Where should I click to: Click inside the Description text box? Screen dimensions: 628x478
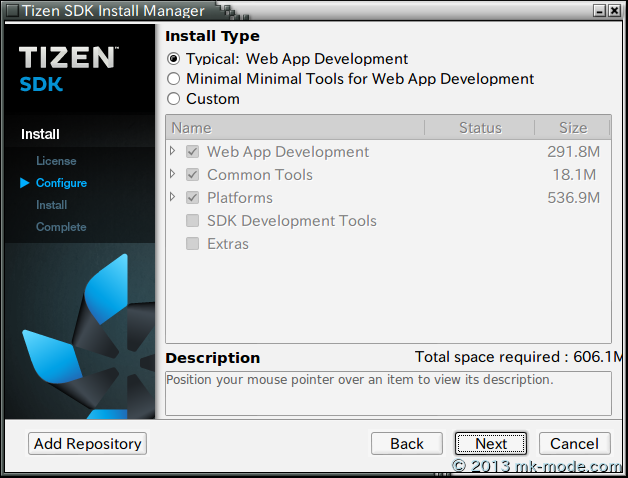click(x=388, y=394)
